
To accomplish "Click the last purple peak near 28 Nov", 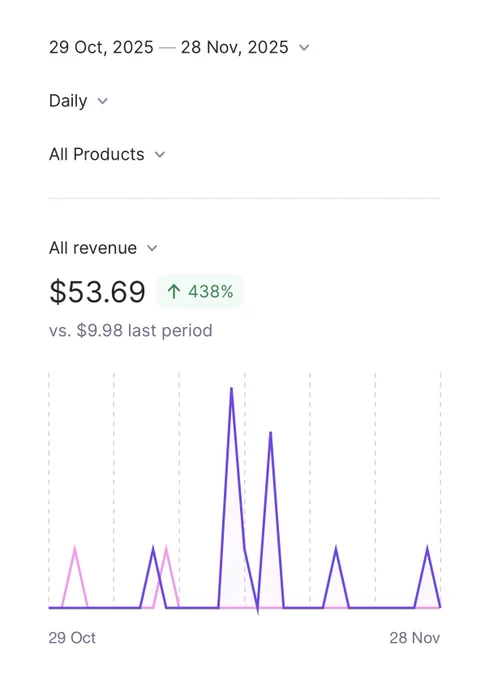I will click(x=427, y=549).
